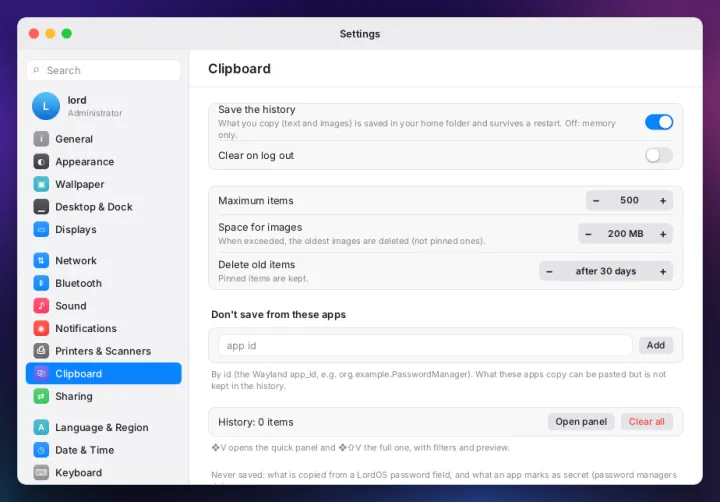Image resolution: width=720 pixels, height=502 pixels.
Task: Open Desktop & Dock label
Action: 94,207
